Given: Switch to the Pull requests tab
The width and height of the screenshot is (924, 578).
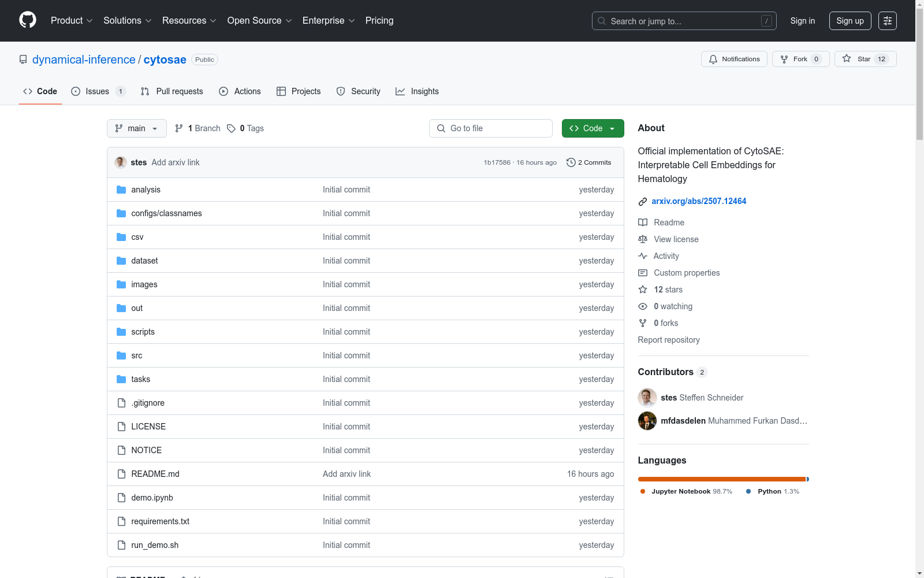Looking at the screenshot, I should click(x=172, y=91).
